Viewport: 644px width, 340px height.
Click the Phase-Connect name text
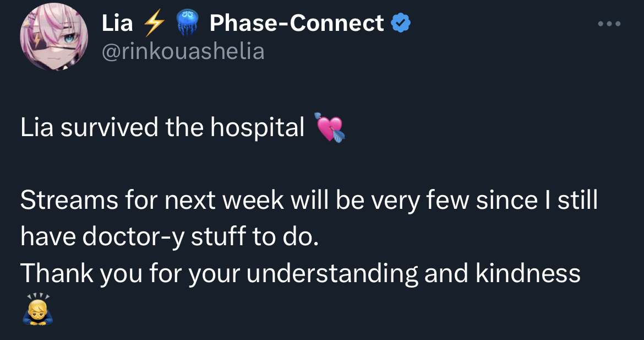pyautogui.click(x=297, y=23)
